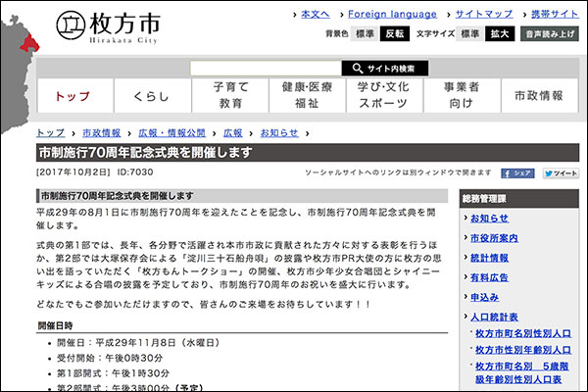This screenshot has height=392, width=588.
Task: Open the 子育て教育 navigation tab
Action: click(x=231, y=95)
